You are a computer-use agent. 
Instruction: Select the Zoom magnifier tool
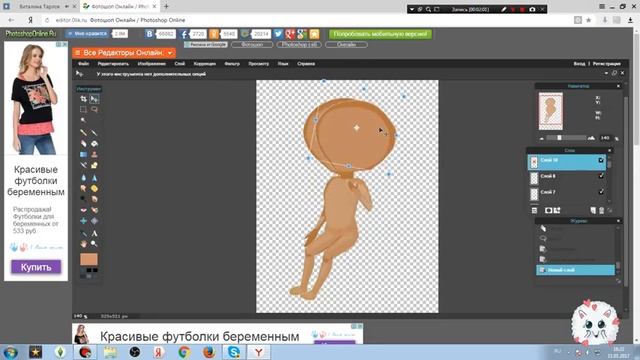tap(94, 244)
